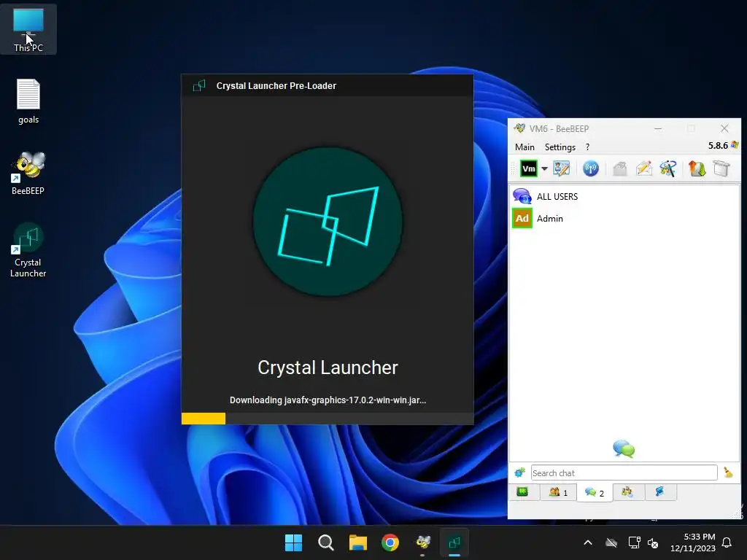This screenshot has width=747, height=560.
Task: Click the gear icon left of Search chat
Action: (x=519, y=472)
